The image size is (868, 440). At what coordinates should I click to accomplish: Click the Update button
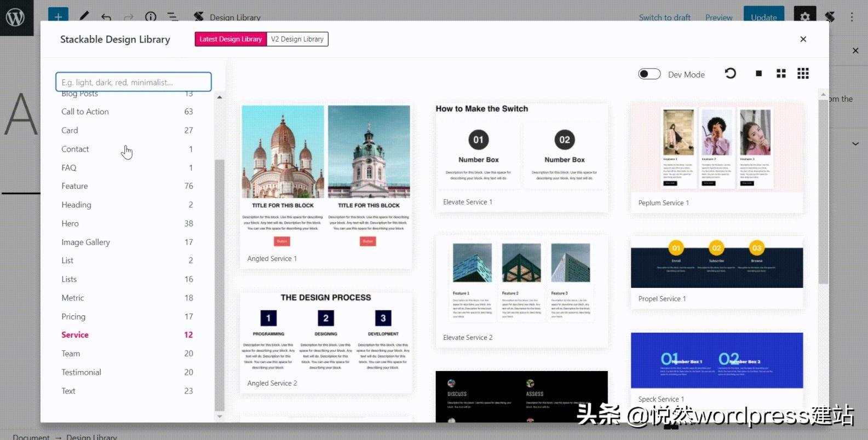tap(763, 16)
